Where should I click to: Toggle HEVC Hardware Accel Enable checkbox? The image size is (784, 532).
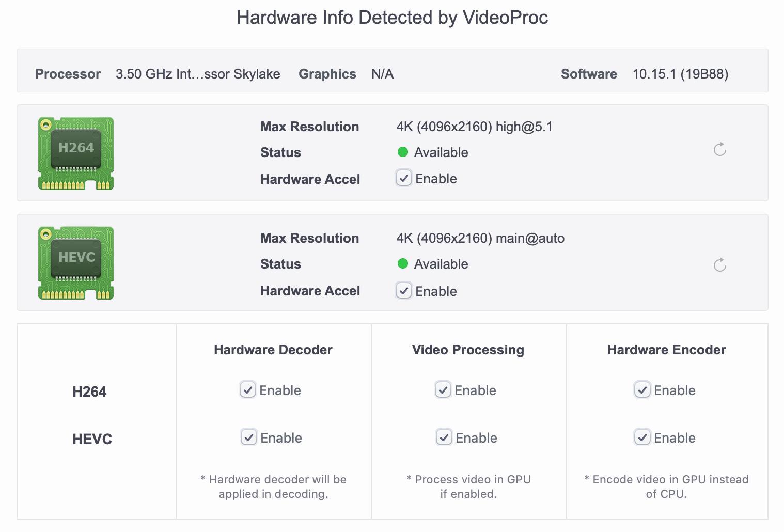pos(403,291)
